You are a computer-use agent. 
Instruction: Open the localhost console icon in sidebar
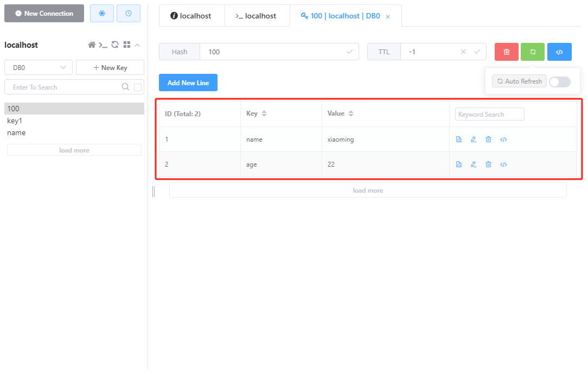[103, 45]
